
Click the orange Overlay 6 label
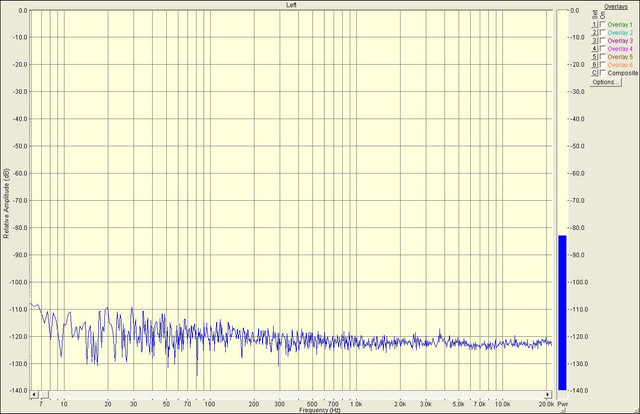click(620, 65)
